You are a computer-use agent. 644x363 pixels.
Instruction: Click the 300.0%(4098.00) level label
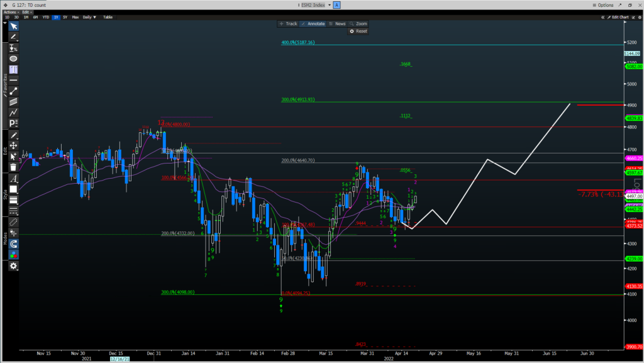pyautogui.click(x=177, y=292)
